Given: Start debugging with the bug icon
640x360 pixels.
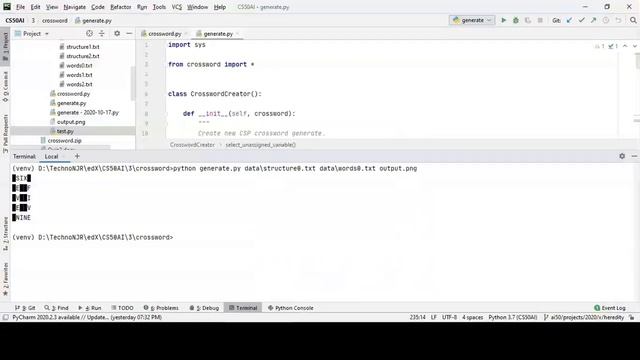Looking at the screenshot, I should point(516,20).
